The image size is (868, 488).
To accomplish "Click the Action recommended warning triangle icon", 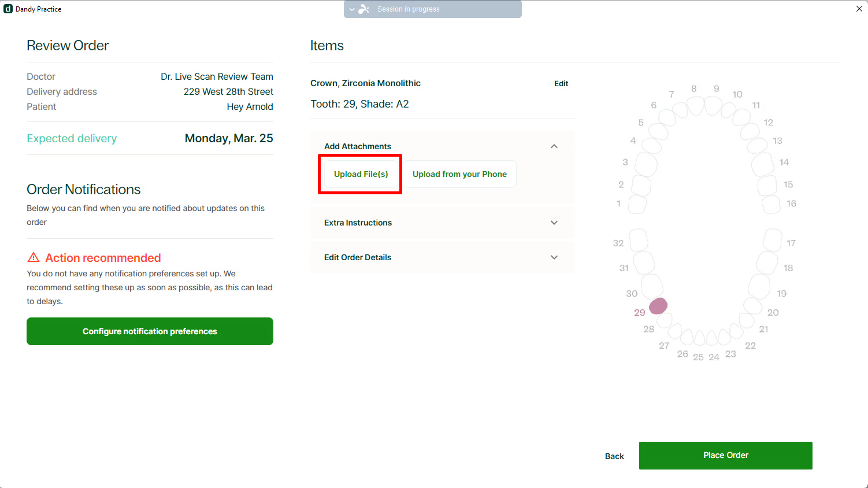I will tap(34, 257).
